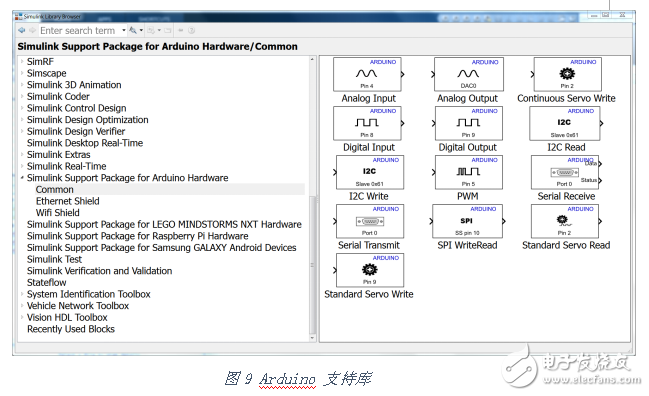Open help question mark icon
Viewport: 649px width, 396px height.
(191, 30)
